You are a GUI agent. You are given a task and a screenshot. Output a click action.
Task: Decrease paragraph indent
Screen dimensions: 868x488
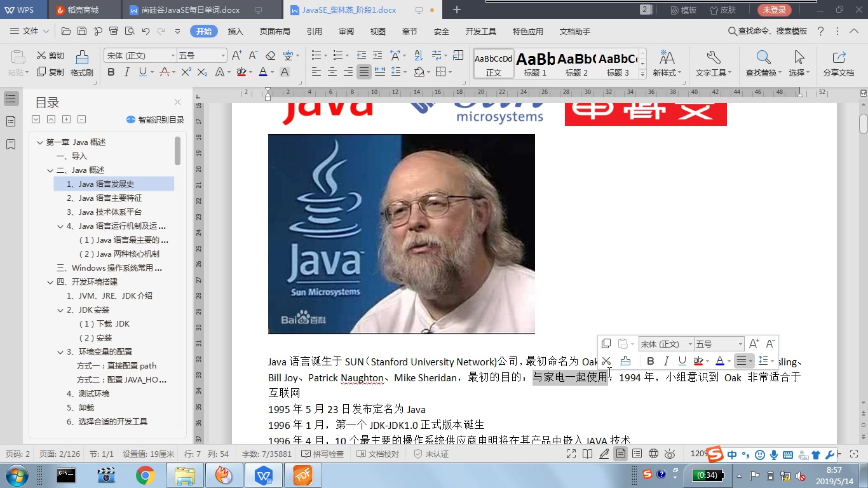[x=362, y=55]
